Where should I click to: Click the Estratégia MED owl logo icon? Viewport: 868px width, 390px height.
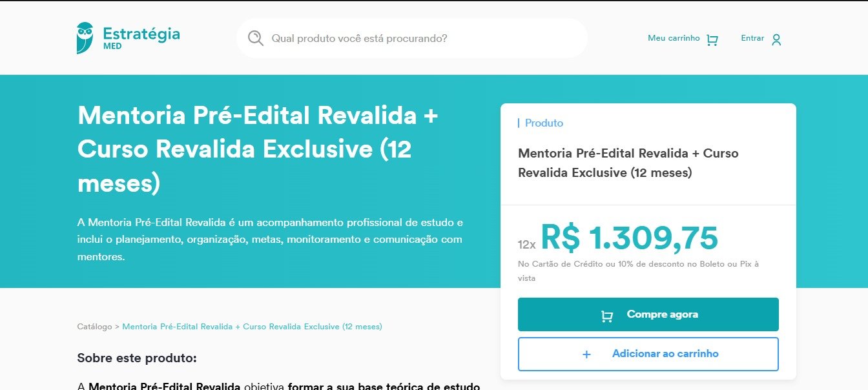pyautogui.click(x=85, y=38)
